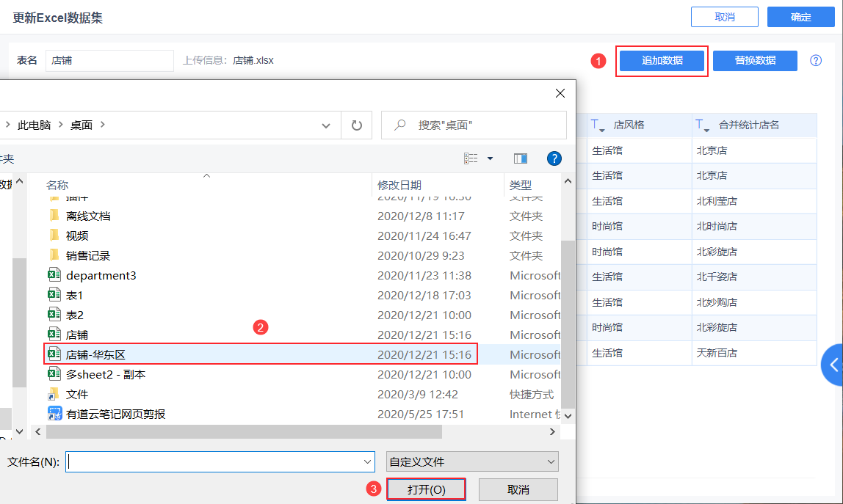Expand the chevron after 桌面 in the path

point(103,125)
